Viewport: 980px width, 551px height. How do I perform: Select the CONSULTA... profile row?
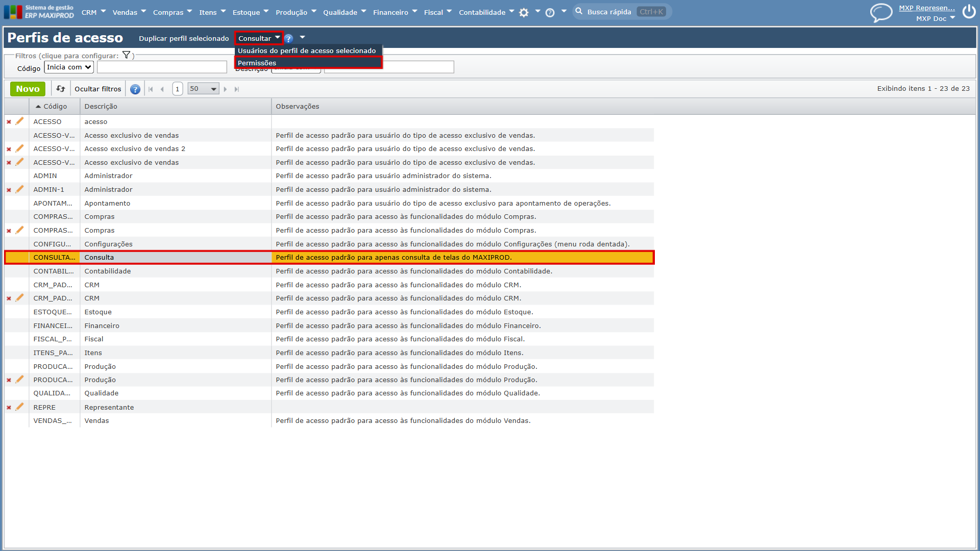[329, 258]
